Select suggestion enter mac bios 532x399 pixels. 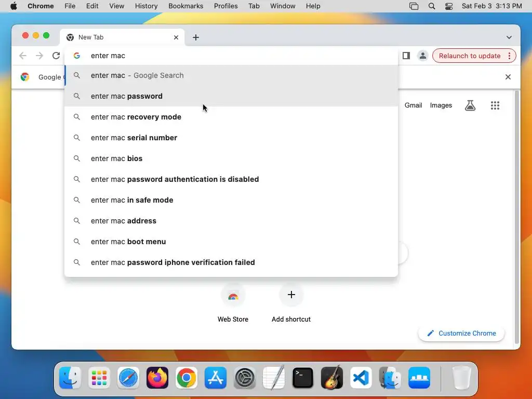[x=231, y=158]
